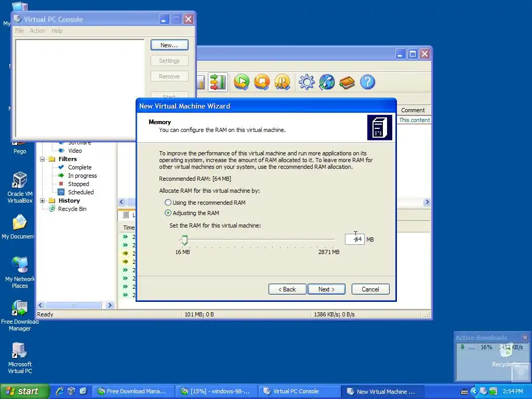The width and height of the screenshot is (532, 399).
Task: Click the globe dial connection icon
Action: coord(327,82)
